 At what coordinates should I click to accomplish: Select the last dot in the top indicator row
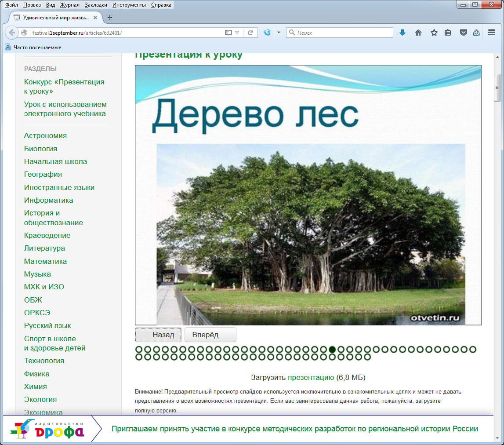[473, 350]
